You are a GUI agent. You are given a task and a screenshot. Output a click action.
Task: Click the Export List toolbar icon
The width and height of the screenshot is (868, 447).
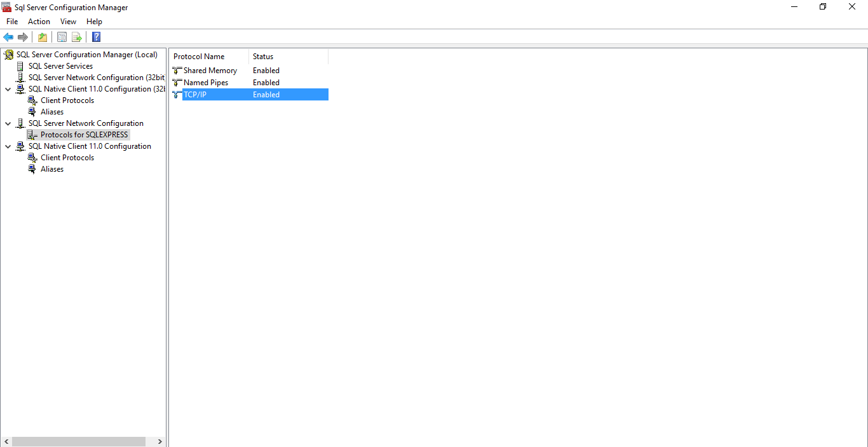[x=77, y=37]
